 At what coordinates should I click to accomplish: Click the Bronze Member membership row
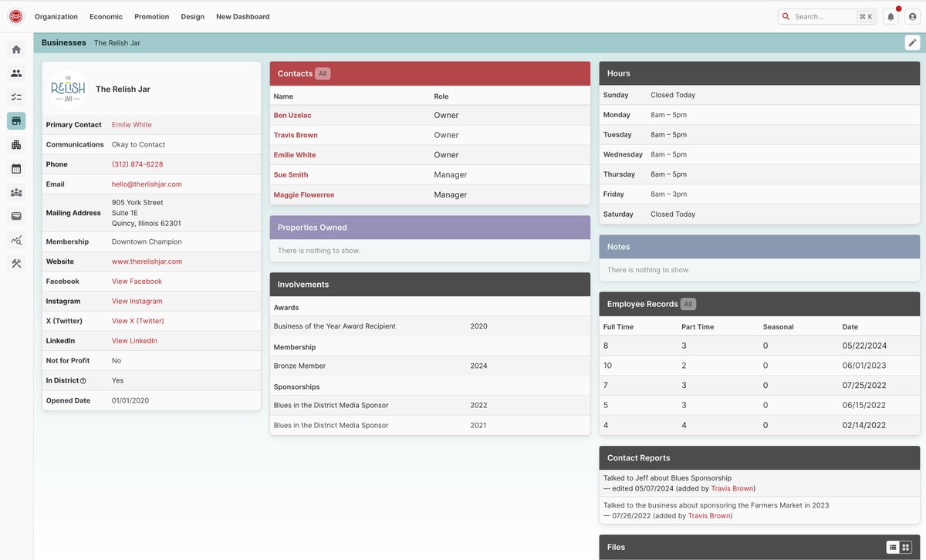pyautogui.click(x=430, y=366)
